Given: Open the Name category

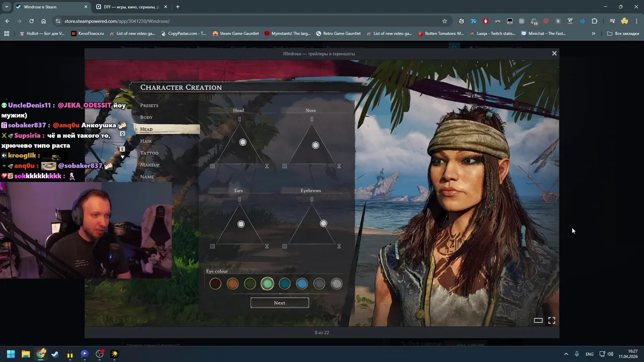Looking at the screenshot, I should click(x=147, y=177).
